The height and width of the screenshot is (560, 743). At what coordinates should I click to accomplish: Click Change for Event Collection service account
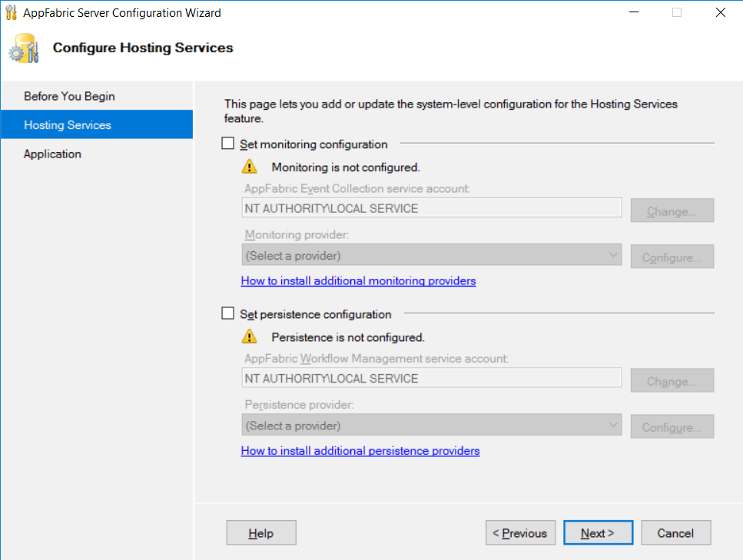pos(672,210)
